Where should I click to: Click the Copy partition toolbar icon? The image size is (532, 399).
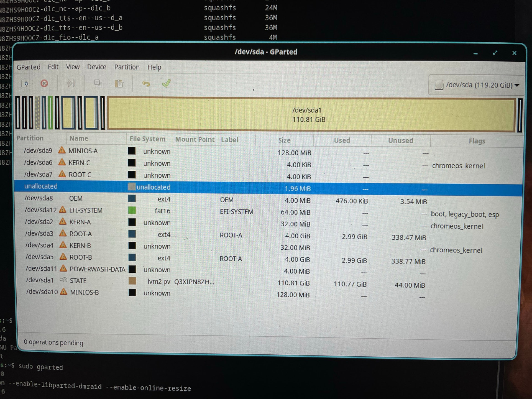pos(98,84)
